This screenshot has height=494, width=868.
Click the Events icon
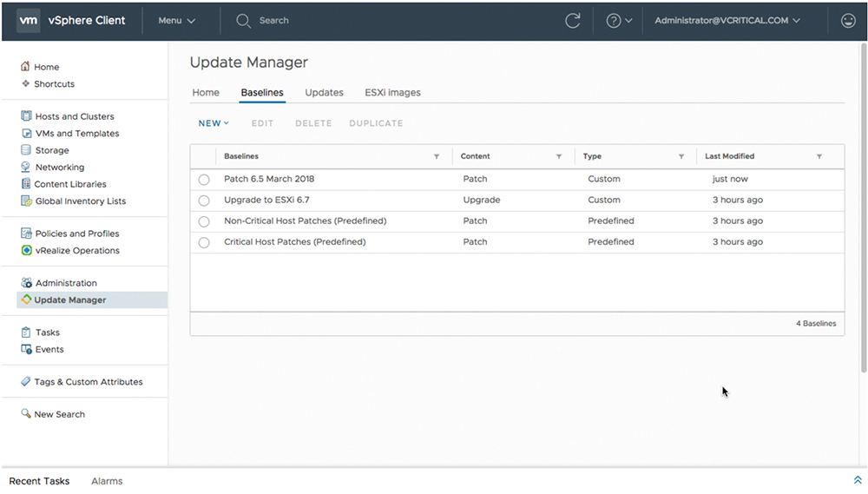tap(26, 349)
